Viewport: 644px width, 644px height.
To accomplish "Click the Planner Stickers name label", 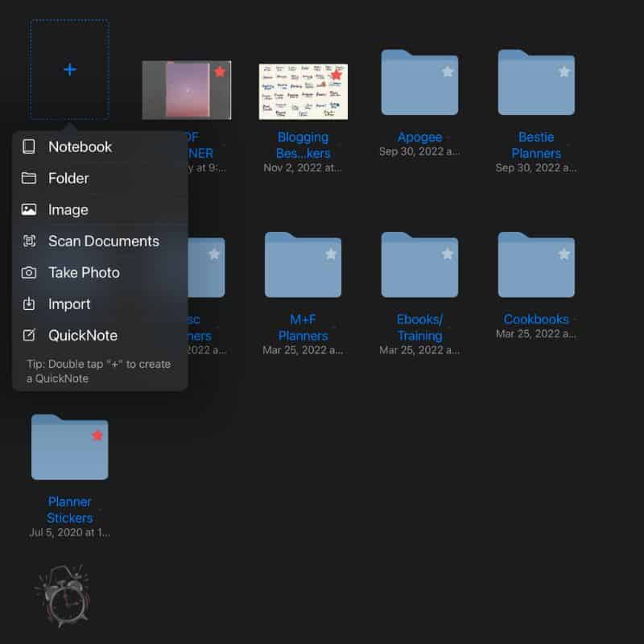I will pos(69,510).
